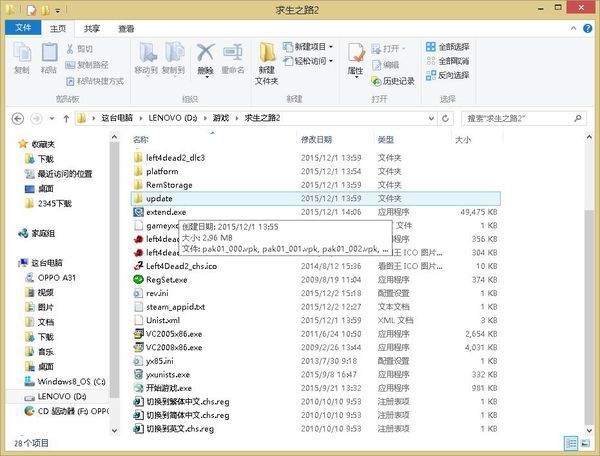Select the Left4Dead2_chs.ico file

[x=181, y=266]
